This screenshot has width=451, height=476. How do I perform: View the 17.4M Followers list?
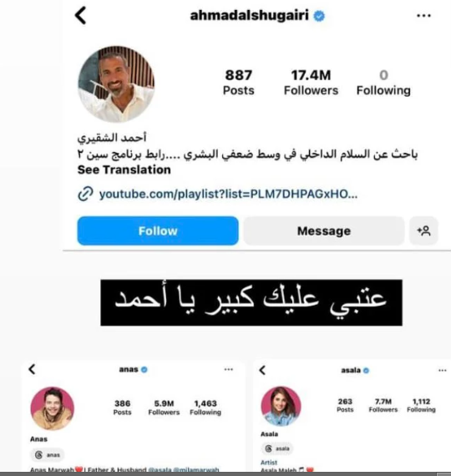pyautogui.click(x=311, y=83)
